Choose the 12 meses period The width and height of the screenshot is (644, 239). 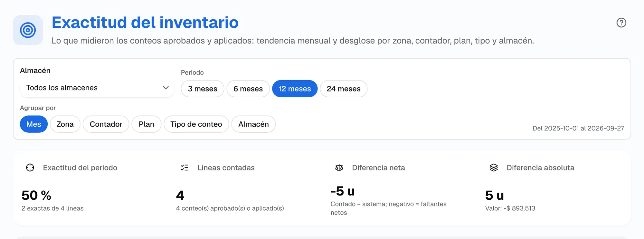point(295,89)
